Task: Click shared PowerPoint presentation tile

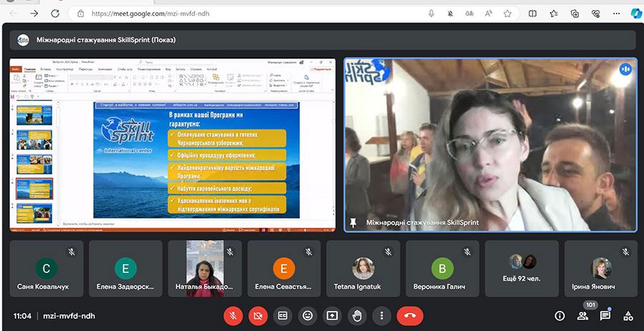Action: pyautogui.click(x=172, y=145)
